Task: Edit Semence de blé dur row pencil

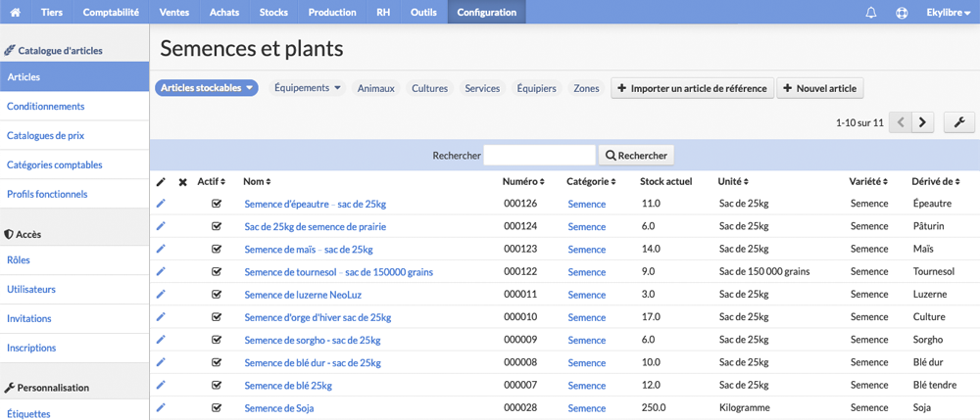Action: coord(161,362)
